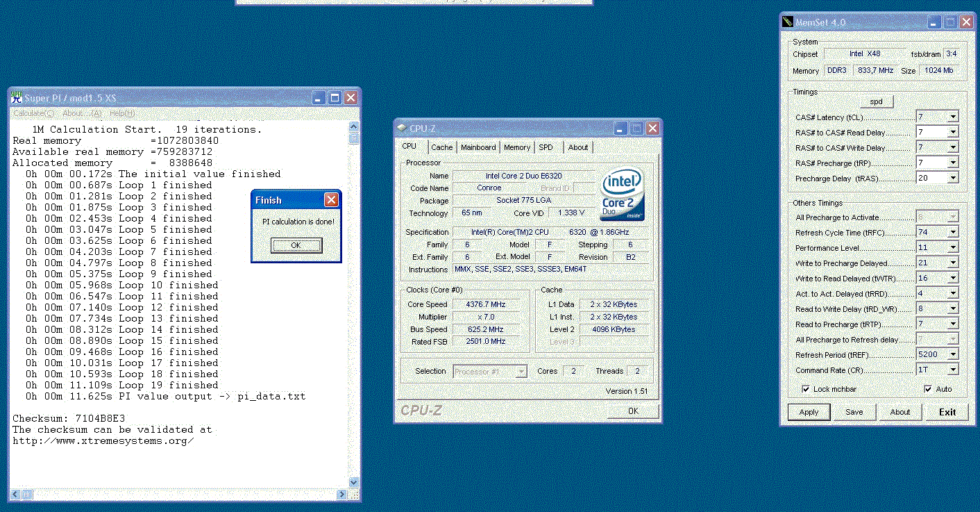Click the Save button in MemSet
980x512 pixels.
click(x=854, y=412)
